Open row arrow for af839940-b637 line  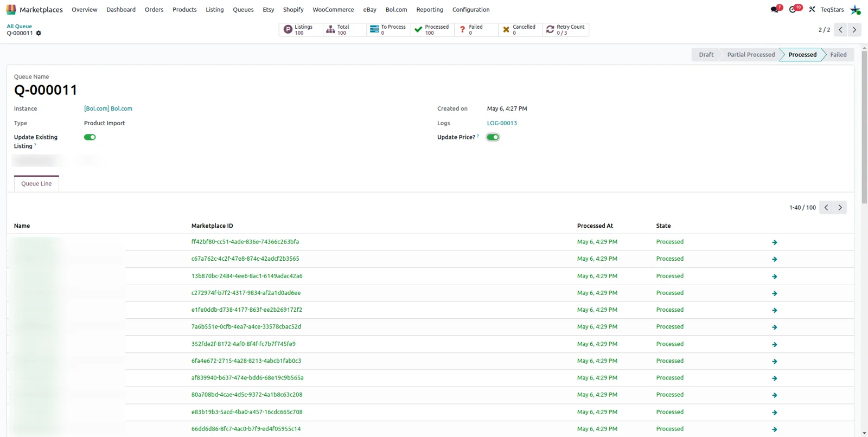click(774, 378)
